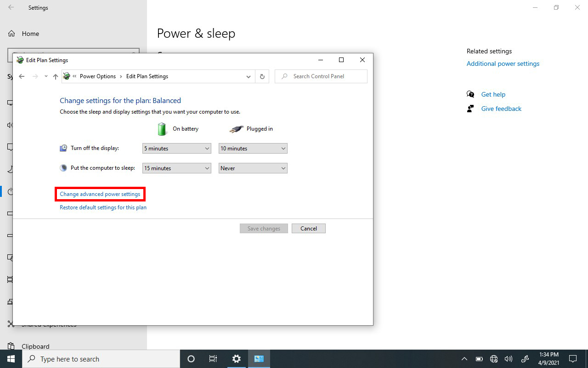The width and height of the screenshot is (588, 368).
Task: Click the Get help chat icon
Action: [x=470, y=94]
